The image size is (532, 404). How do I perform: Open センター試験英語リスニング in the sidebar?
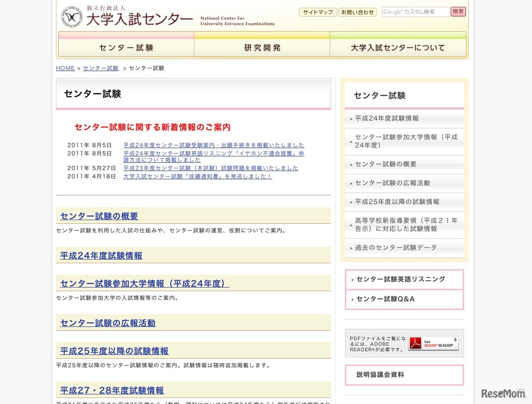(400, 279)
